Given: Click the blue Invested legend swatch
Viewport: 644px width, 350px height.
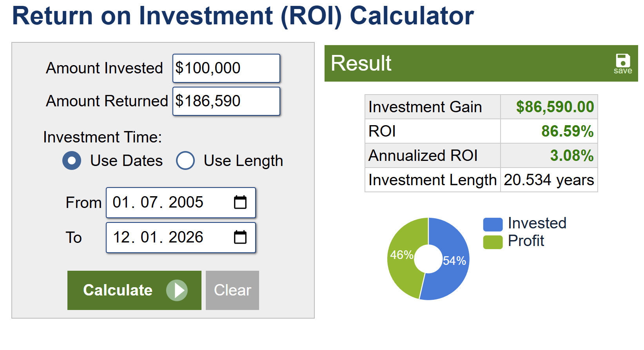Looking at the screenshot, I should pos(493,224).
